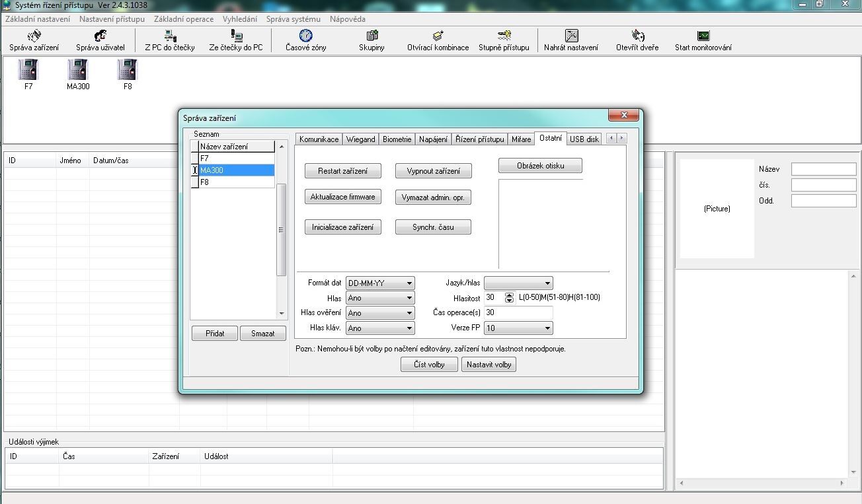The image size is (862, 504).
Task: Click Odd. input field in right panel
Action: coord(824,201)
